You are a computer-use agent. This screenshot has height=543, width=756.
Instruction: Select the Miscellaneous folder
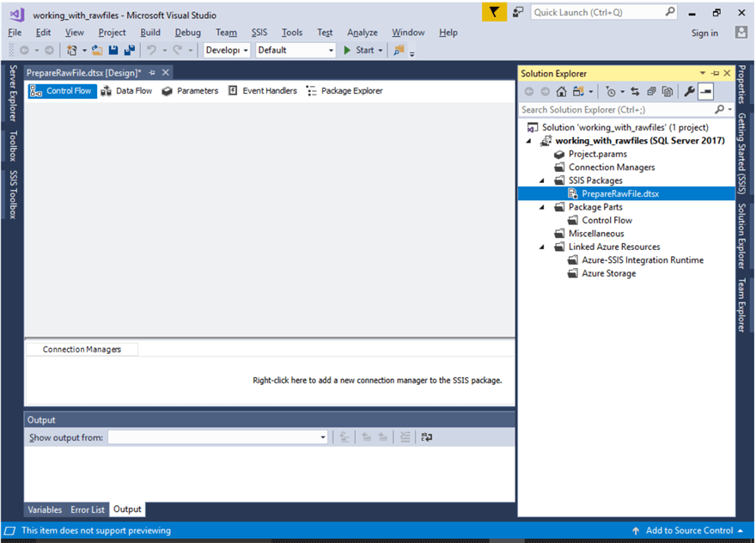pyautogui.click(x=596, y=234)
